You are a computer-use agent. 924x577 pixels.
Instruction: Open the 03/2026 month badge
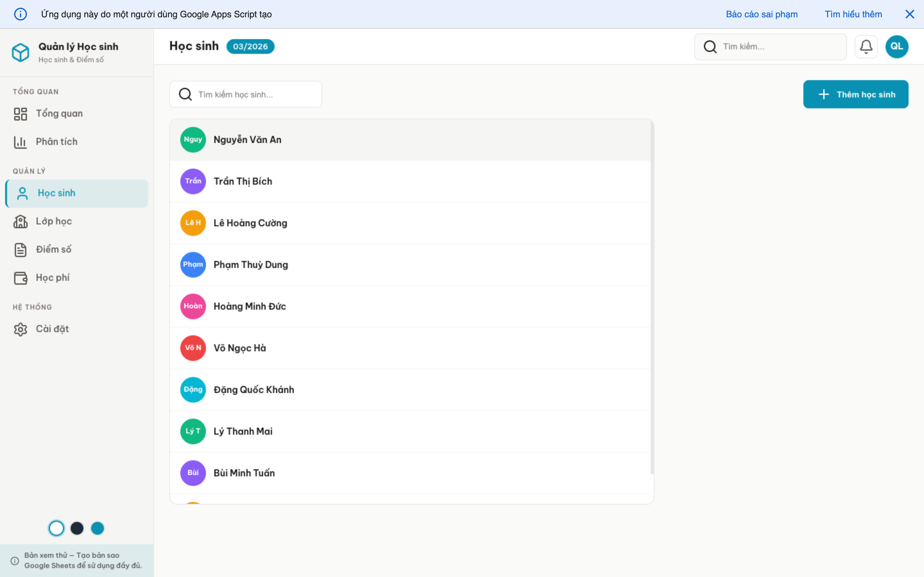click(x=250, y=46)
